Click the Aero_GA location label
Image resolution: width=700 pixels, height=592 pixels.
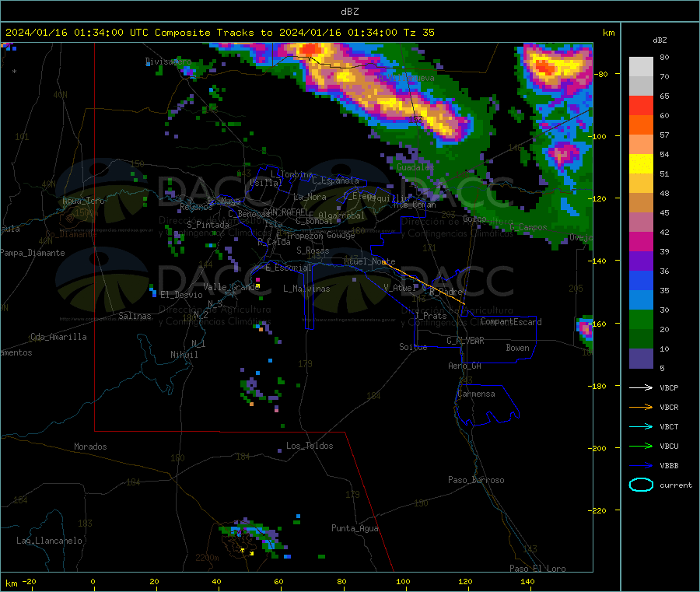(464, 366)
